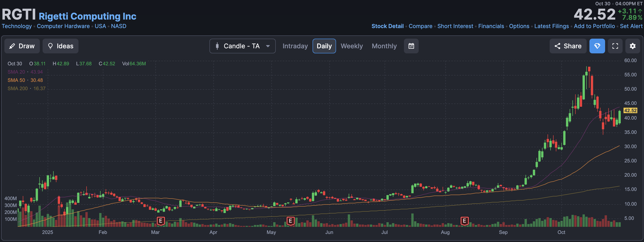Click the Set Alert link
Screen dimensions: 644x242
(631, 26)
